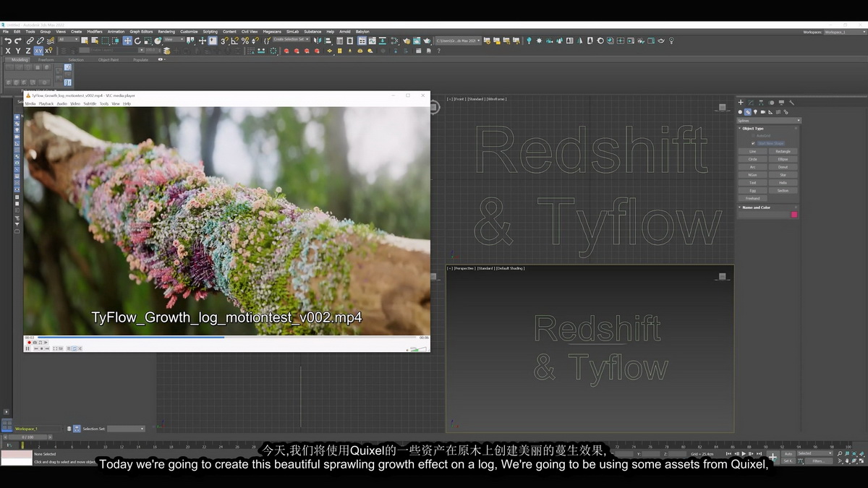Open the Create Selection Set dropdown
Viewport: 868px width, 488px height.
tap(292, 39)
